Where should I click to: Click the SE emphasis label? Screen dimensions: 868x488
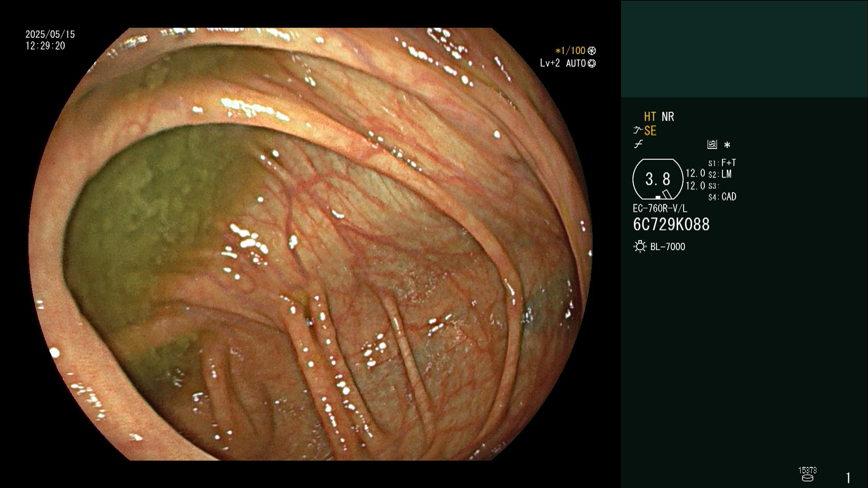click(x=650, y=131)
